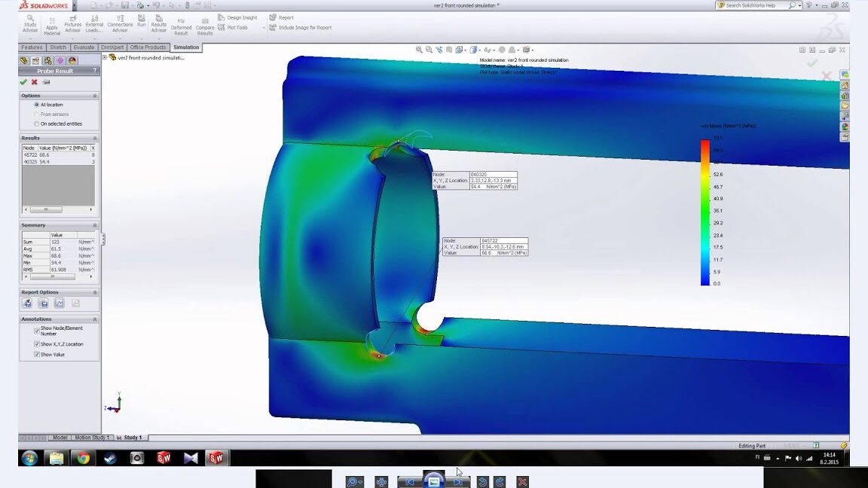
Task: Switch to the Sketch tab
Action: pyautogui.click(x=58, y=47)
